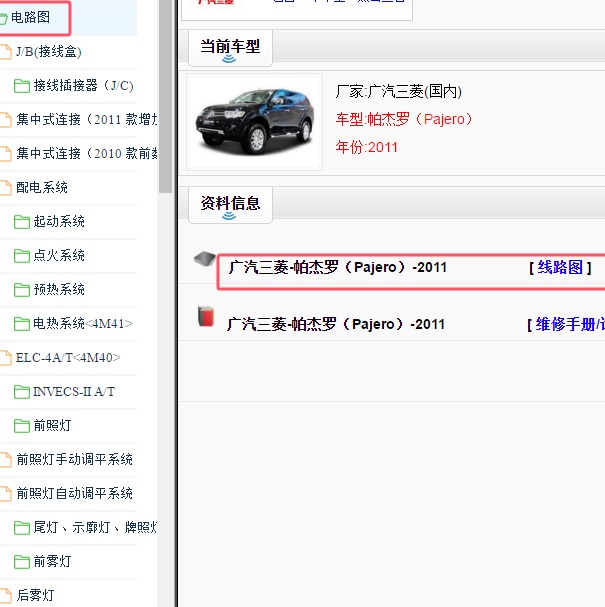Click the 年份:2011 text
Viewport: 605px width, 607px height.
367,147
